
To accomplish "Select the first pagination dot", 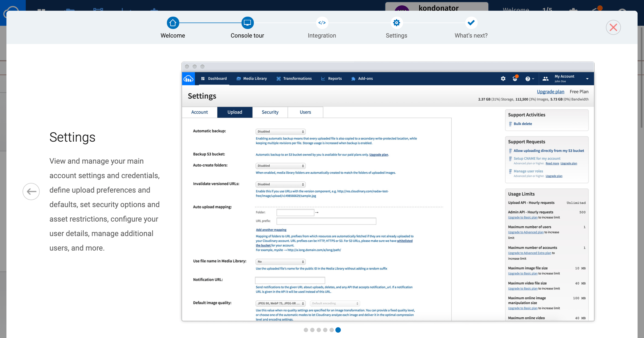I will [306, 330].
